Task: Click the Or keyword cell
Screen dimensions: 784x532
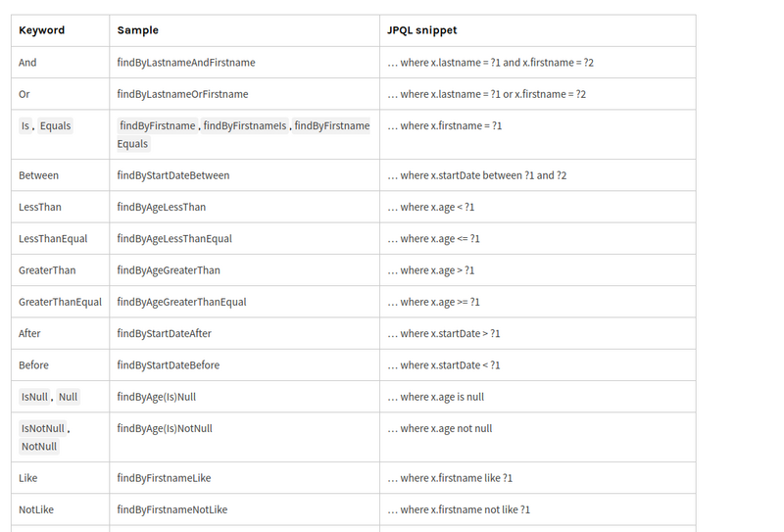Action: click(x=24, y=94)
